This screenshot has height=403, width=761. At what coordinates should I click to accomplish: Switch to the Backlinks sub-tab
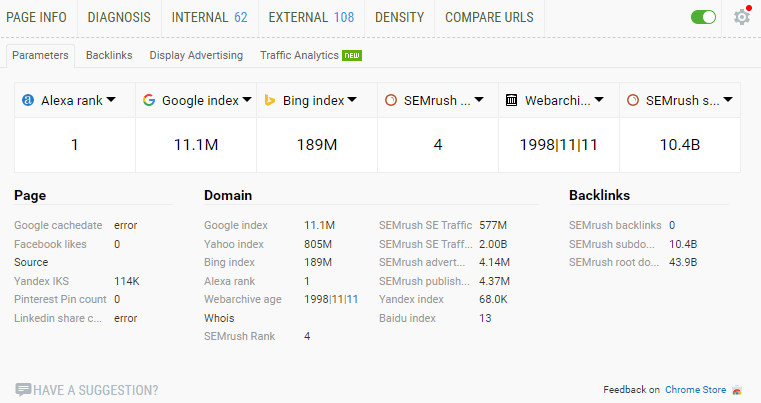(109, 55)
